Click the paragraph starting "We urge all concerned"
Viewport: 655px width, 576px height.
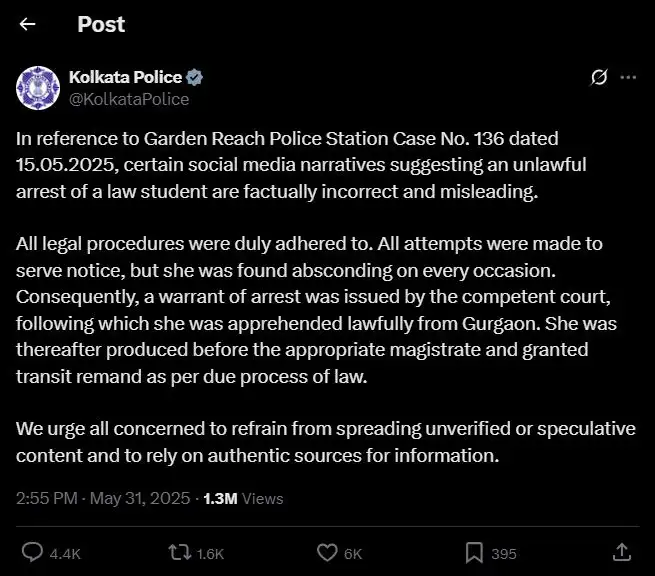[326, 442]
